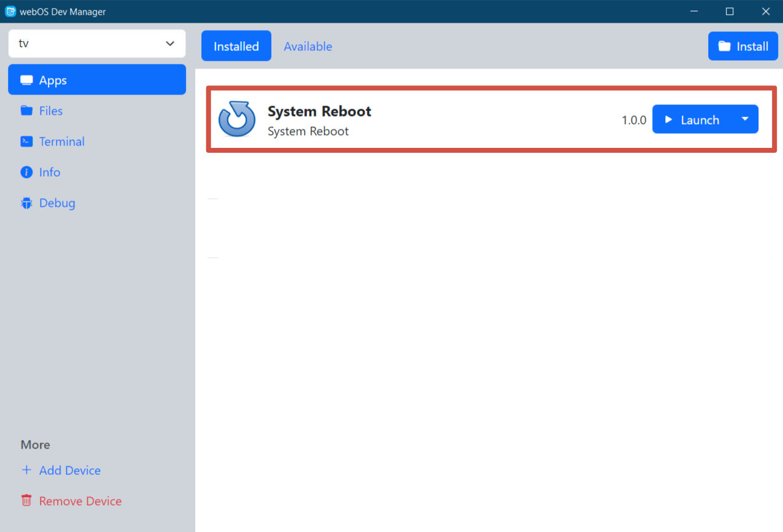The height and width of the screenshot is (532, 783).
Task: Click the monitor icon beside Apps
Action: pyautogui.click(x=26, y=80)
